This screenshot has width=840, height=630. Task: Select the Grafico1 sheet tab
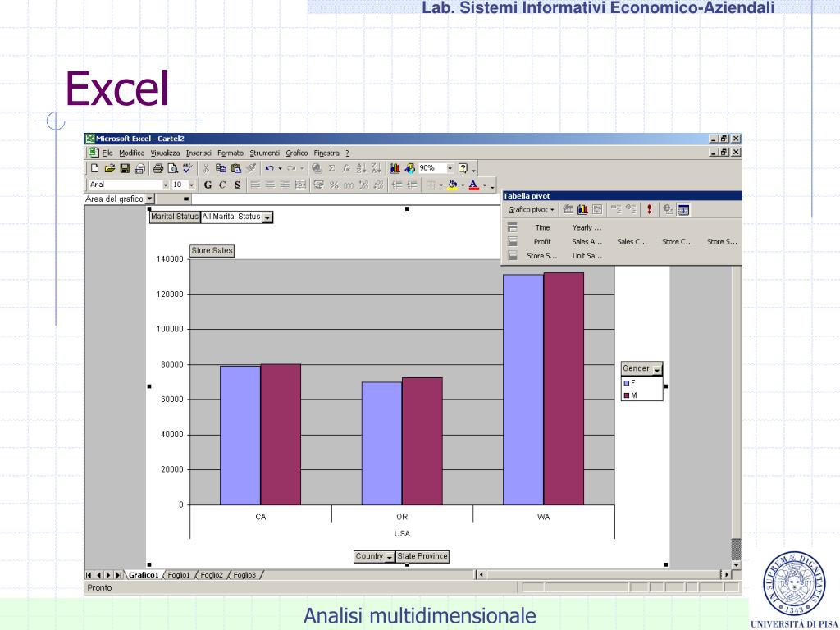(x=144, y=575)
